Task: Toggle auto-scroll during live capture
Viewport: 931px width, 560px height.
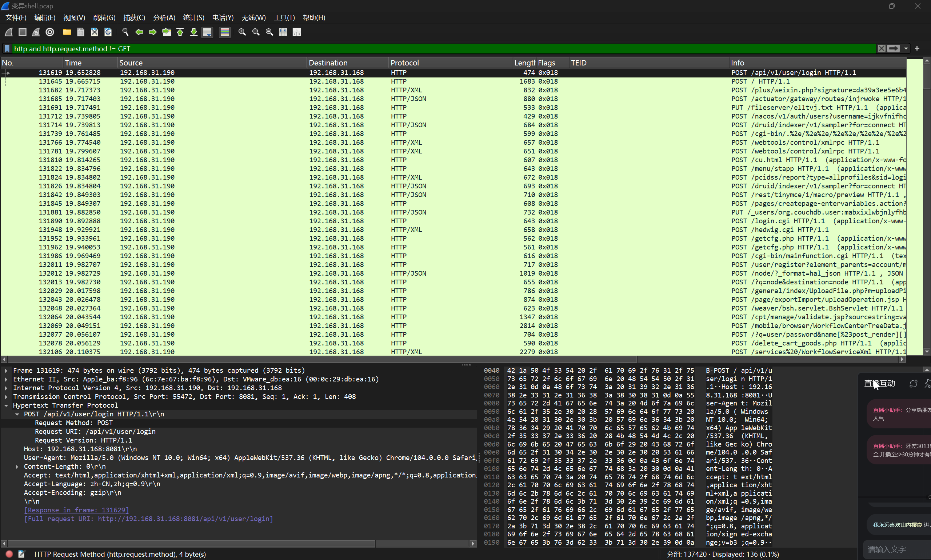Action: (207, 32)
